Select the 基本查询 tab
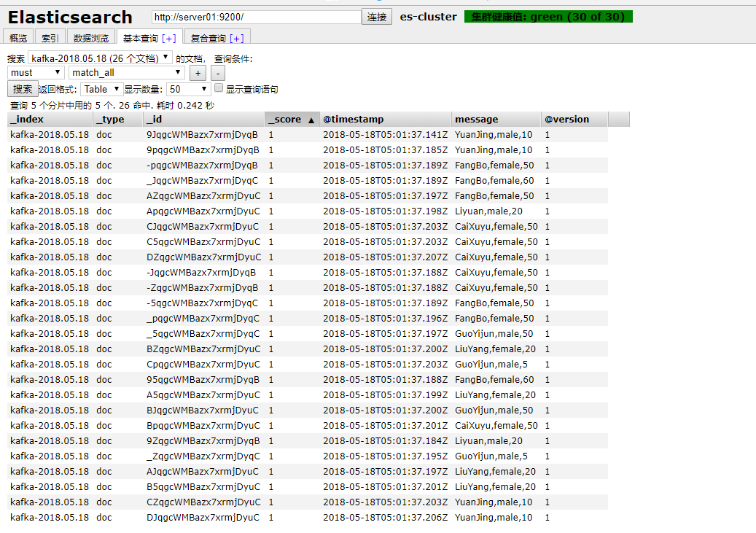Screen dimensions: 756x533 pos(140,38)
